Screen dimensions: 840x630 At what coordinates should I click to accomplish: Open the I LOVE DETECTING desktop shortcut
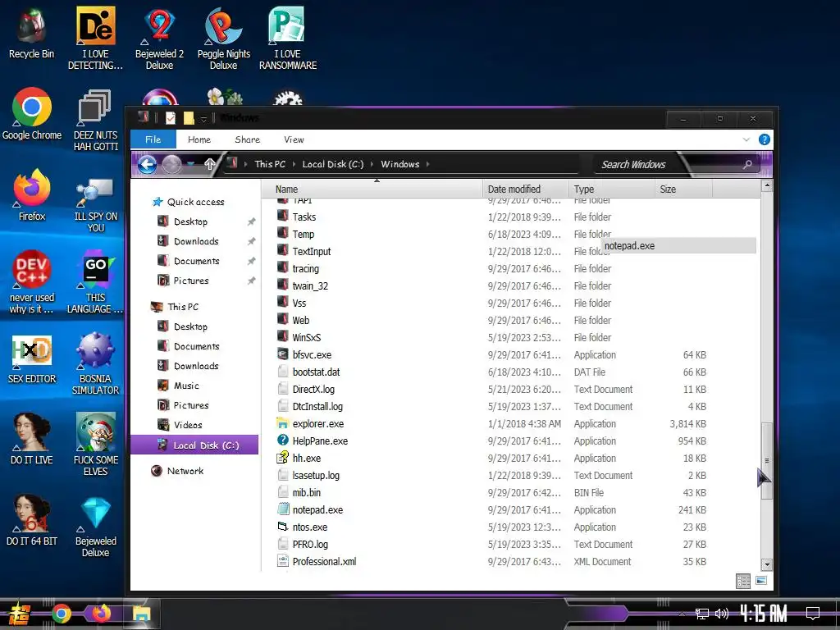[x=95, y=39]
